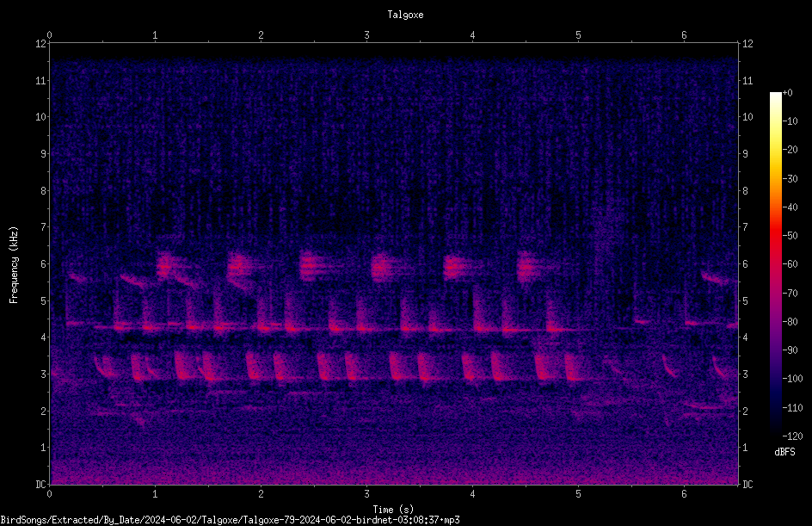Screen dimensions: 812x526
Task: Click the 12 kHz label on right axis
Action: pyautogui.click(x=747, y=44)
